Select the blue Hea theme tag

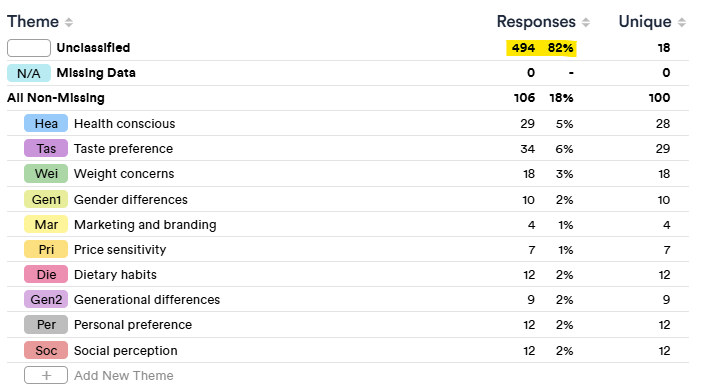click(46, 124)
